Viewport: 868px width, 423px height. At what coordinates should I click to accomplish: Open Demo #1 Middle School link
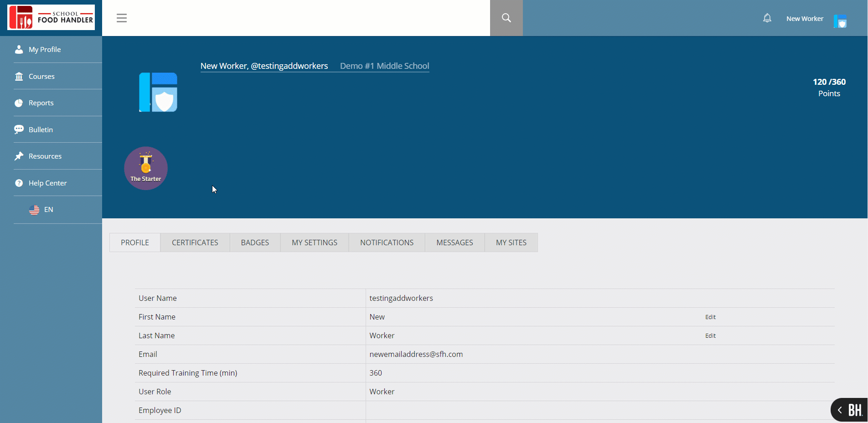pyautogui.click(x=384, y=66)
